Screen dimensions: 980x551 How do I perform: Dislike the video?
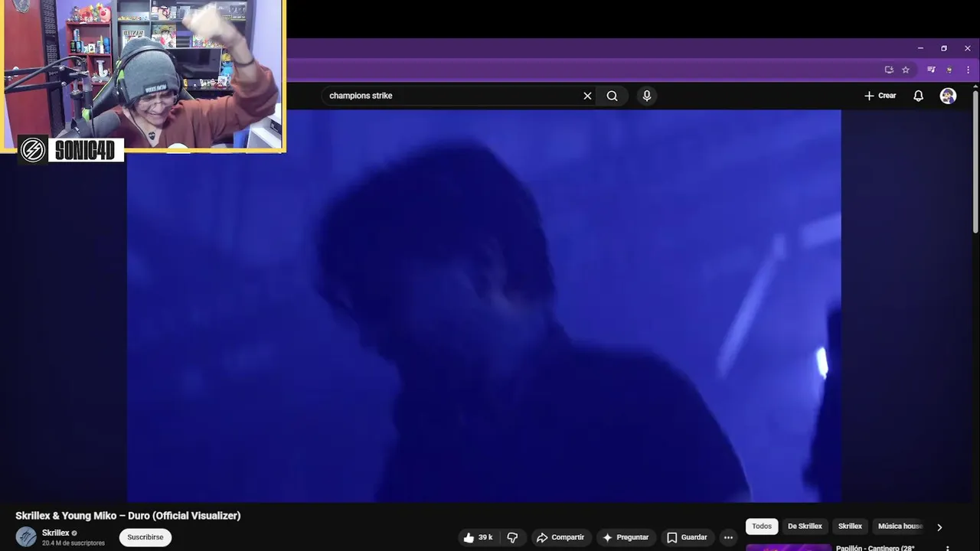pyautogui.click(x=513, y=537)
